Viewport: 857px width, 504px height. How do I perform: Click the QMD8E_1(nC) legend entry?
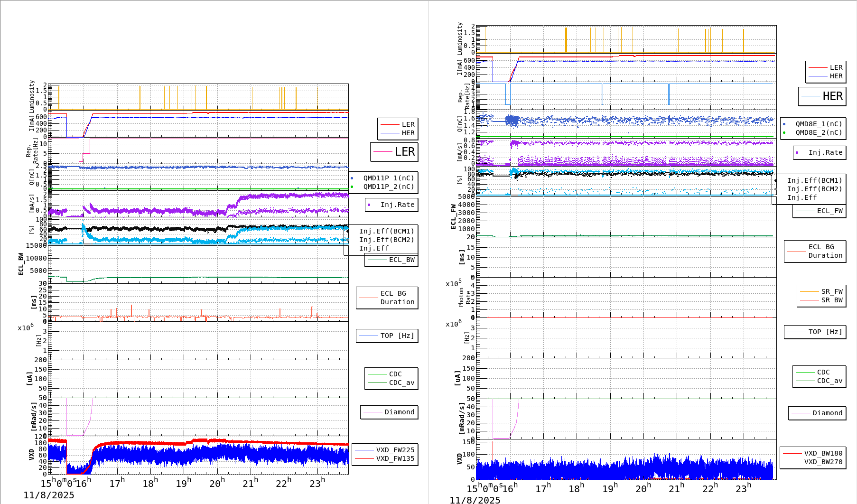click(818, 124)
